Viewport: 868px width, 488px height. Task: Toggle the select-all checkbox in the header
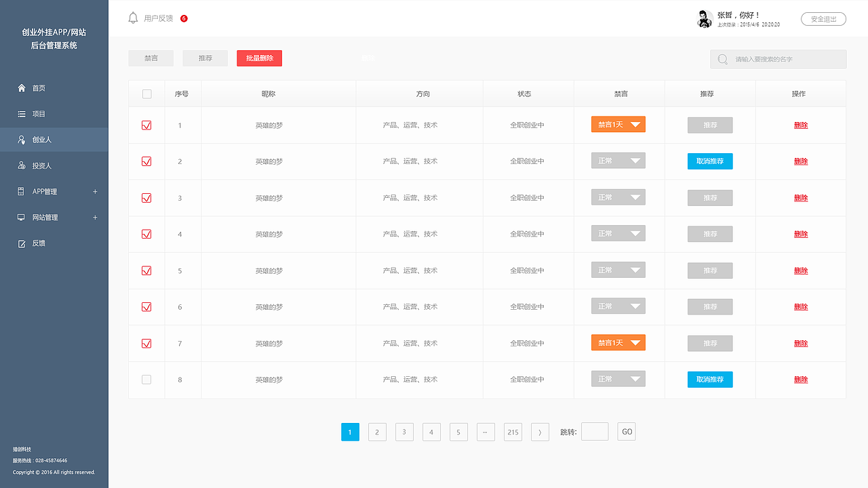(146, 94)
